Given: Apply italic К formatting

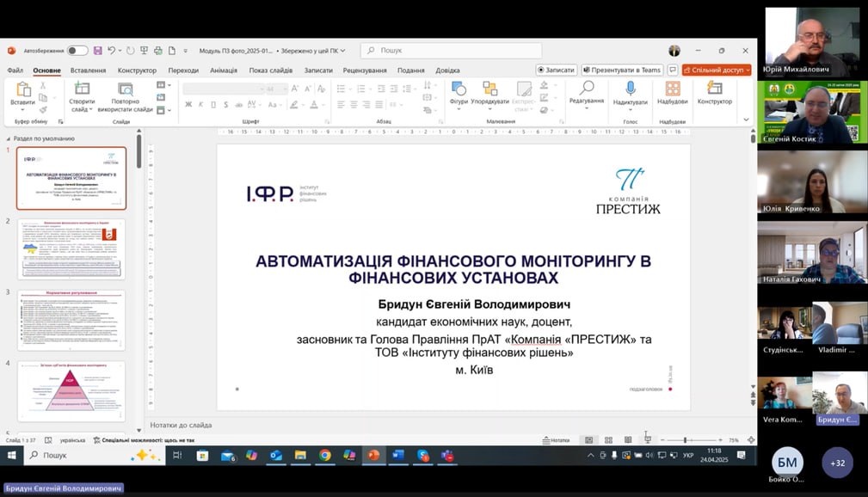Looking at the screenshot, I should (201, 104).
